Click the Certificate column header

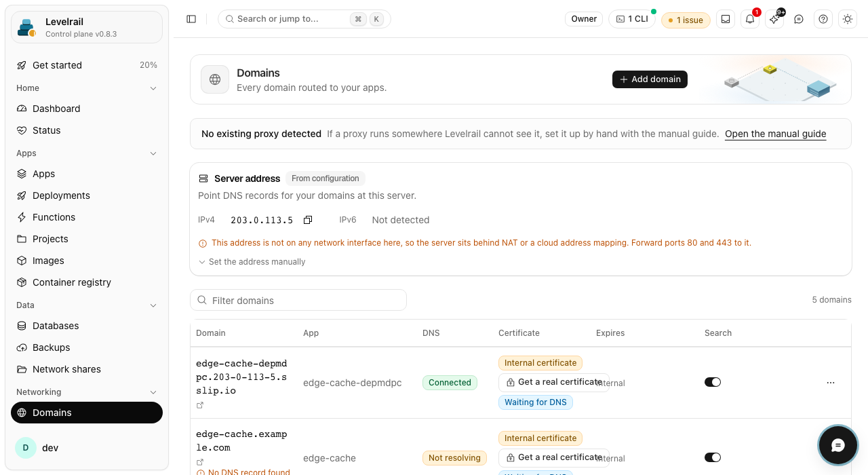[x=519, y=333]
